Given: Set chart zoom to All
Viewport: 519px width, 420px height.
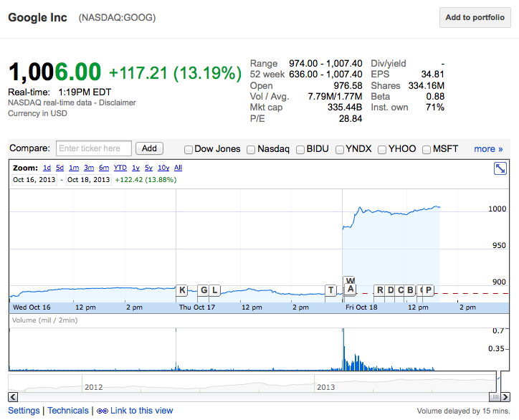Looking at the screenshot, I should (178, 168).
